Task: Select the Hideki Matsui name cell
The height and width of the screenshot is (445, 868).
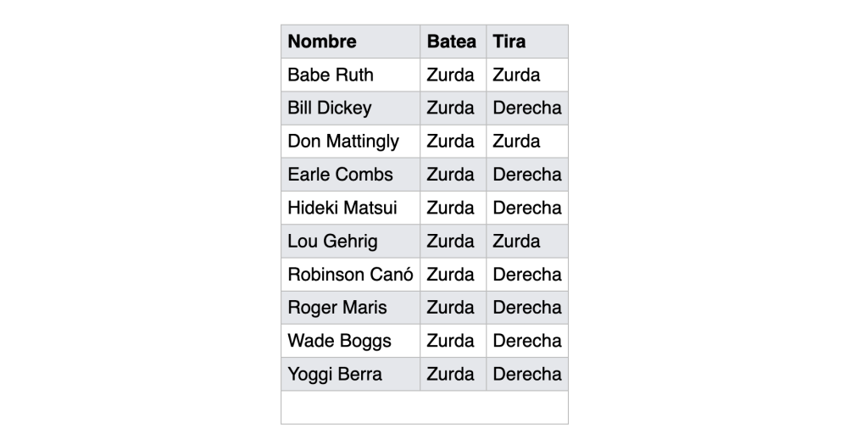Action: click(x=342, y=208)
